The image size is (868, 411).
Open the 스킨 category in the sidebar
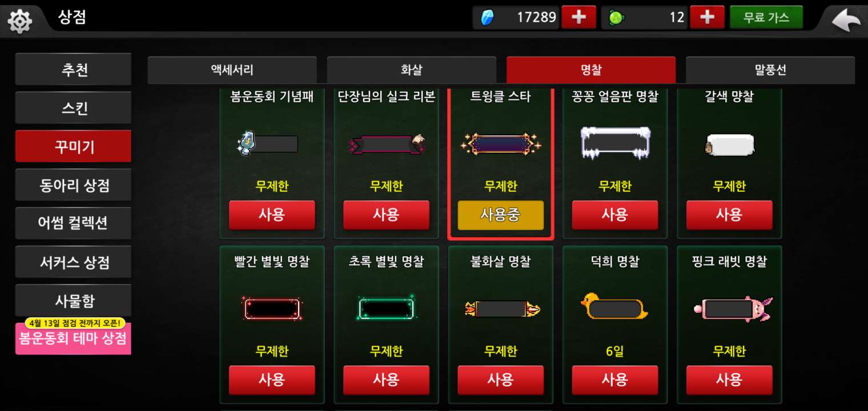click(x=74, y=108)
